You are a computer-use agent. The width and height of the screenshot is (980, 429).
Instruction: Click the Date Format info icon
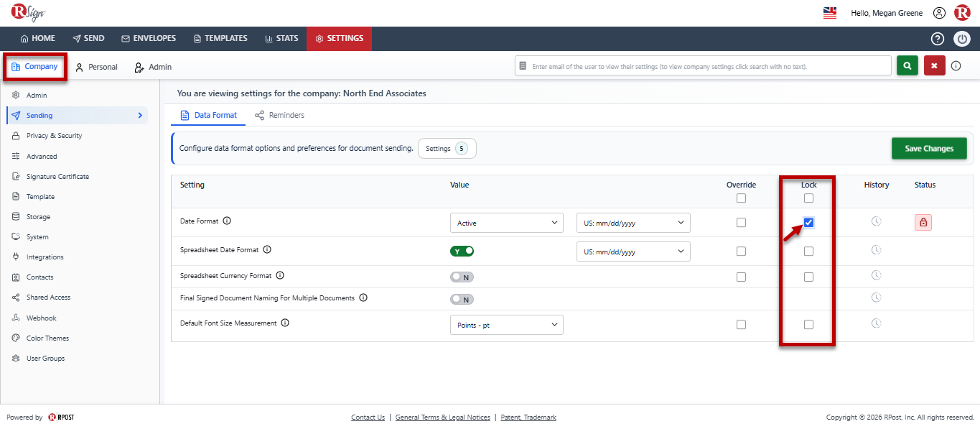pyautogui.click(x=227, y=221)
